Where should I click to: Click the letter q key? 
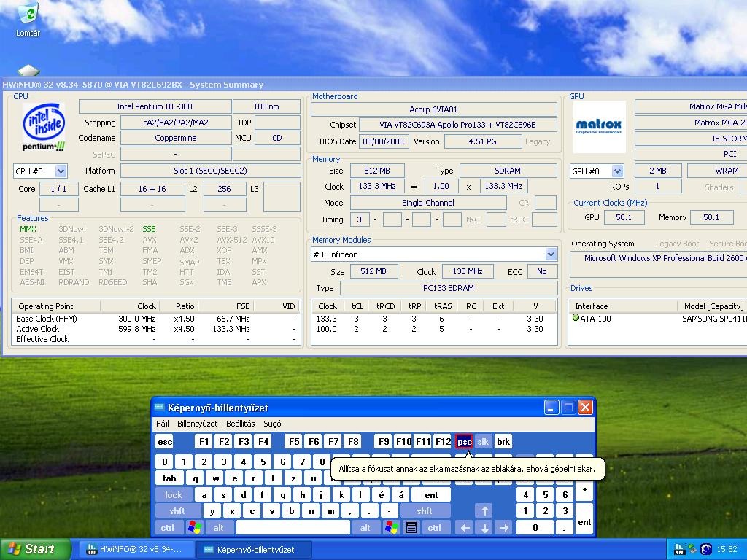click(x=196, y=478)
